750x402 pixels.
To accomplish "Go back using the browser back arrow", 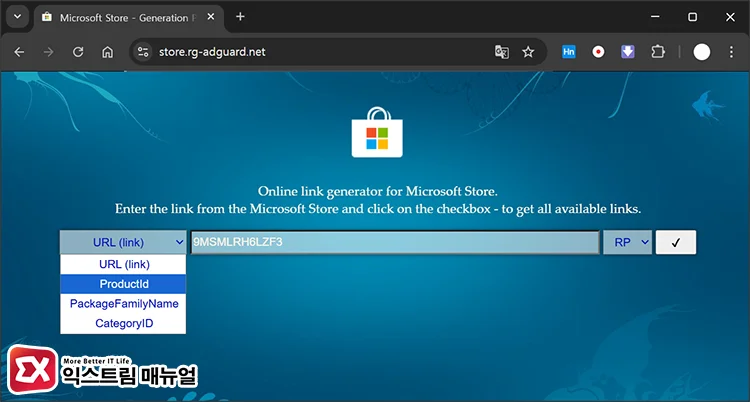I will click(x=19, y=52).
